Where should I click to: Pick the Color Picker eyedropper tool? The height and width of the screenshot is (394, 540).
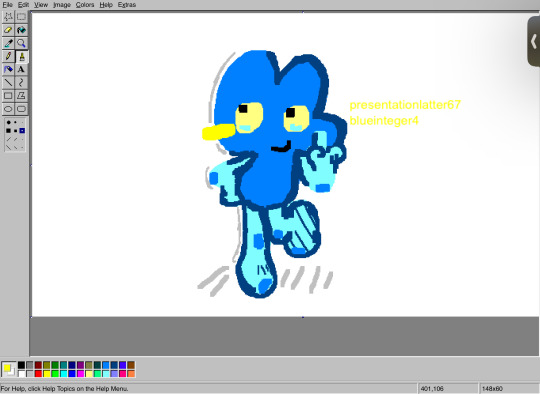click(8, 43)
